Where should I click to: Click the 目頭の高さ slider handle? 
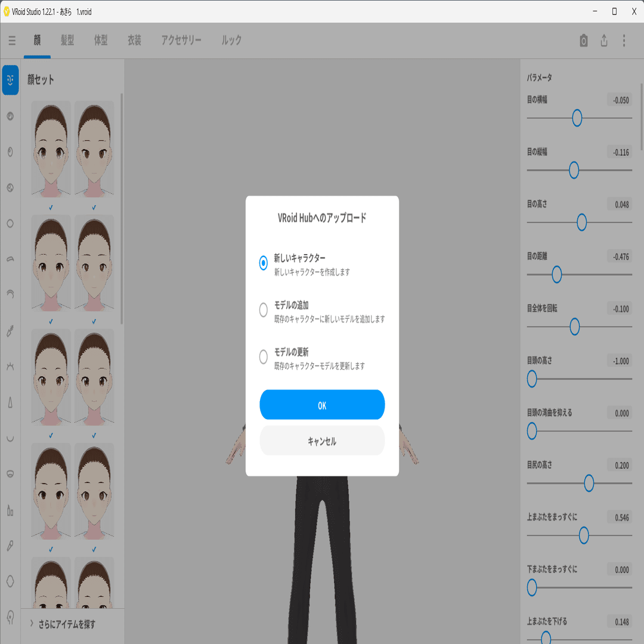click(x=532, y=379)
